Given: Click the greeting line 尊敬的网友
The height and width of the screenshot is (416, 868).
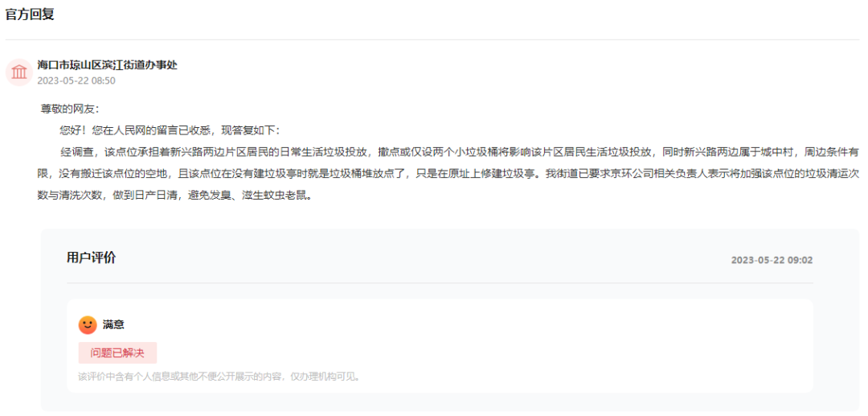Looking at the screenshot, I should coord(70,109).
